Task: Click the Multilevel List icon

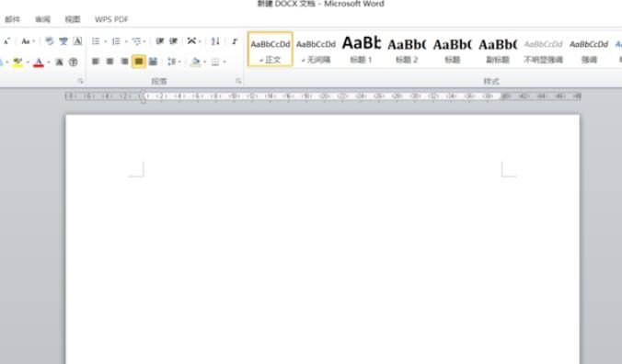Action: (x=136, y=41)
